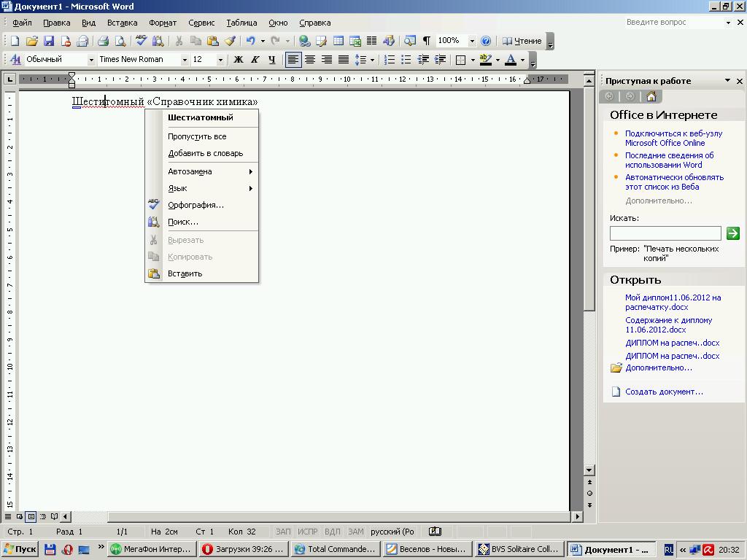Image resolution: width=747 pixels, height=560 pixels.
Task: Click the Insert Hyperlink icon
Action: (304, 41)
